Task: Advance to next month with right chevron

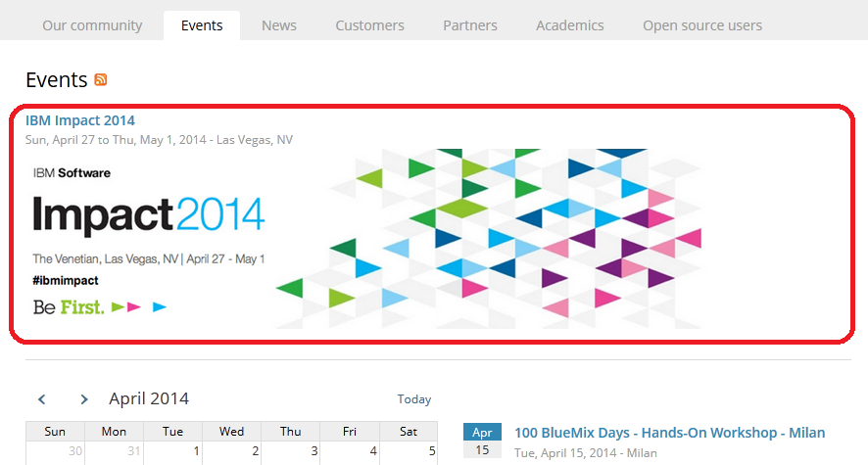Action: 83,399
